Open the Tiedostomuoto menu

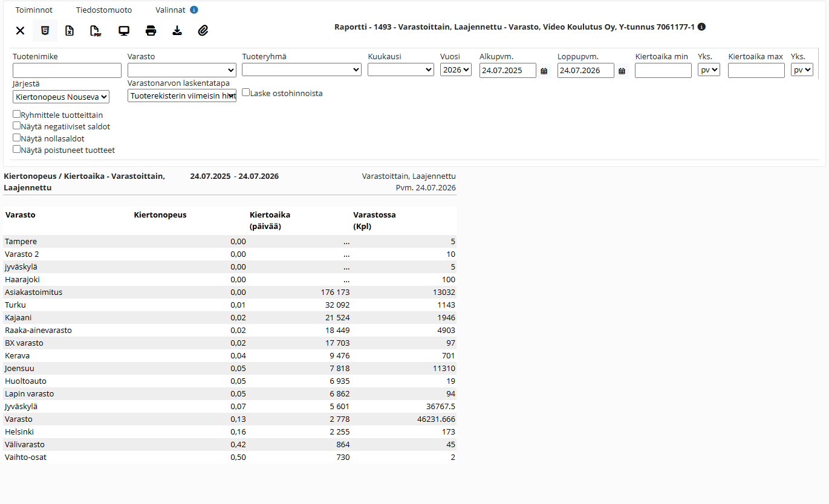104,10
